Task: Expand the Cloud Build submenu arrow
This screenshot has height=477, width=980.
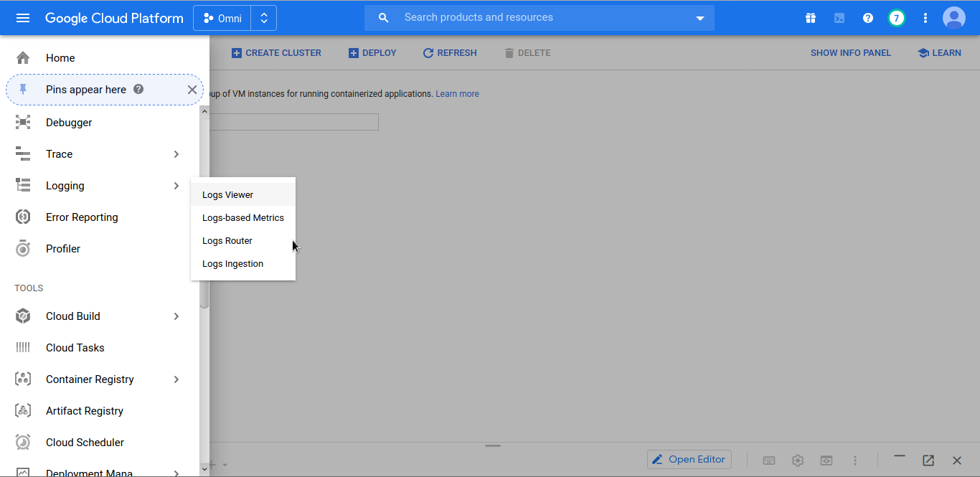Action: click(176, 316)
